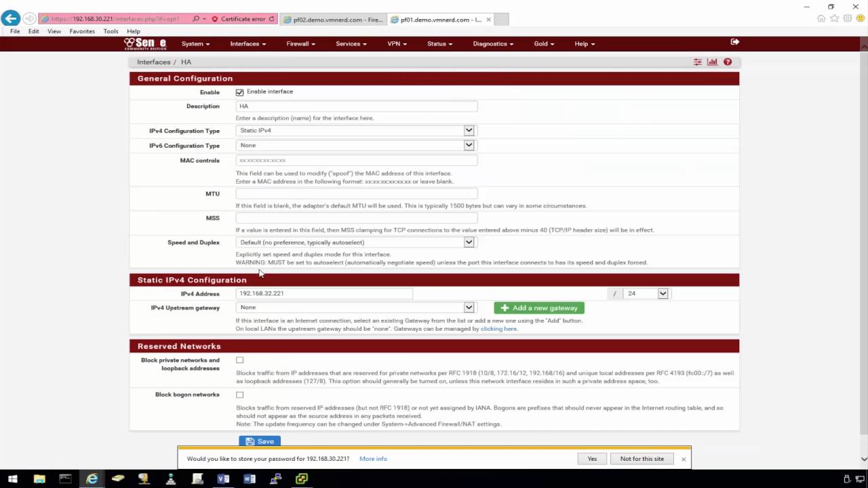This screenshot has height=488, width=868.
Task: Click into the MTU field
Action: (x=357, y=194)
